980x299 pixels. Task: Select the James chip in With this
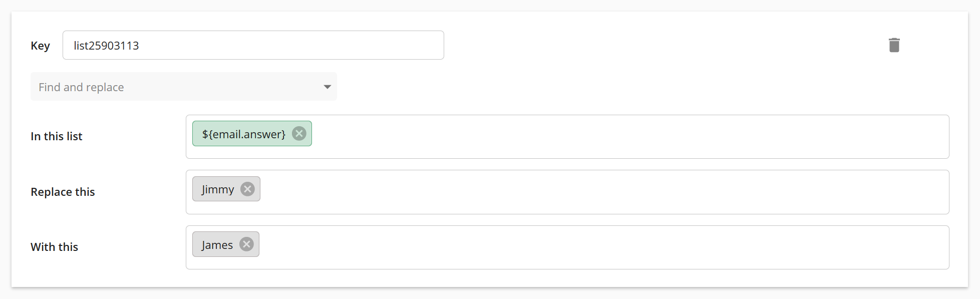click(216, 244)
